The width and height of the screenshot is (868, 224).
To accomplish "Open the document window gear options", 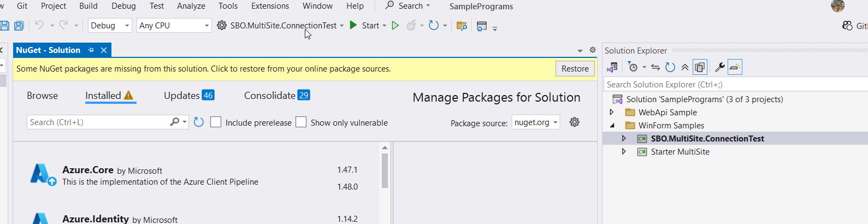I will coord(593,50).
